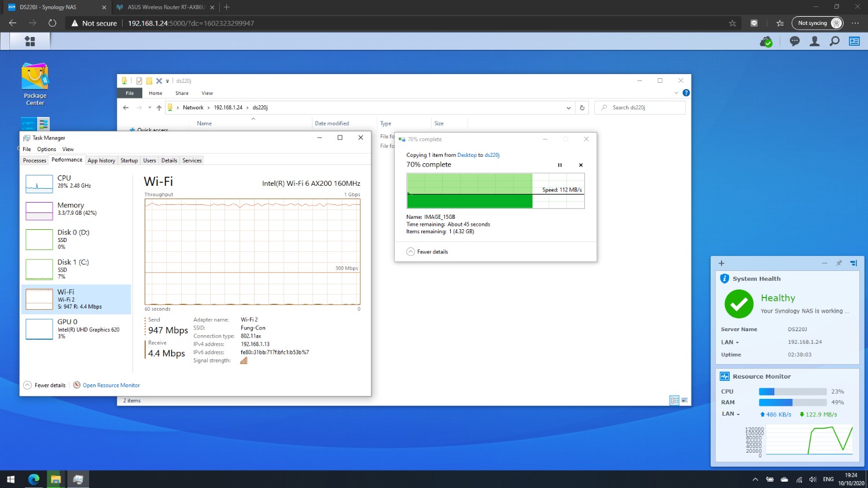Select GPU 0 performance item
This screenshot has width=868, height=488.
(77, 329)
